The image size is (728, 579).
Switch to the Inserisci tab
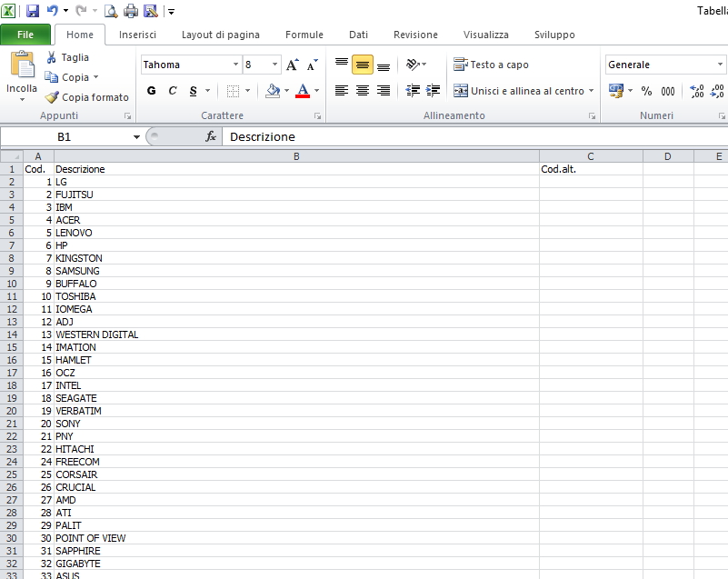point(137,35)
